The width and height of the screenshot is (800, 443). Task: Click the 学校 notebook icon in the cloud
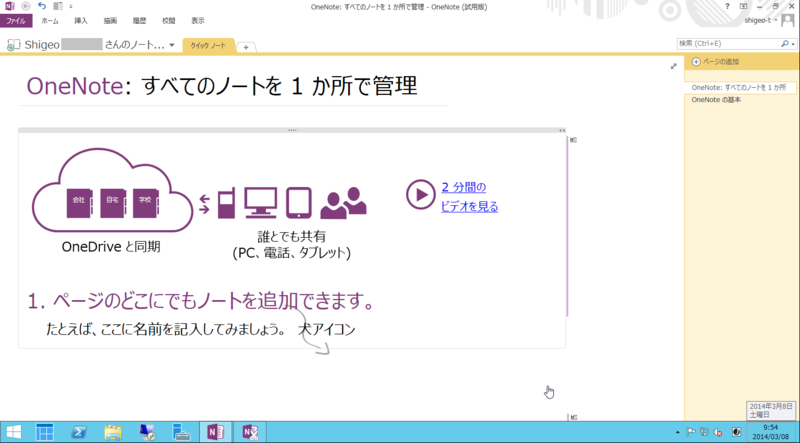(x=145, y=203)
